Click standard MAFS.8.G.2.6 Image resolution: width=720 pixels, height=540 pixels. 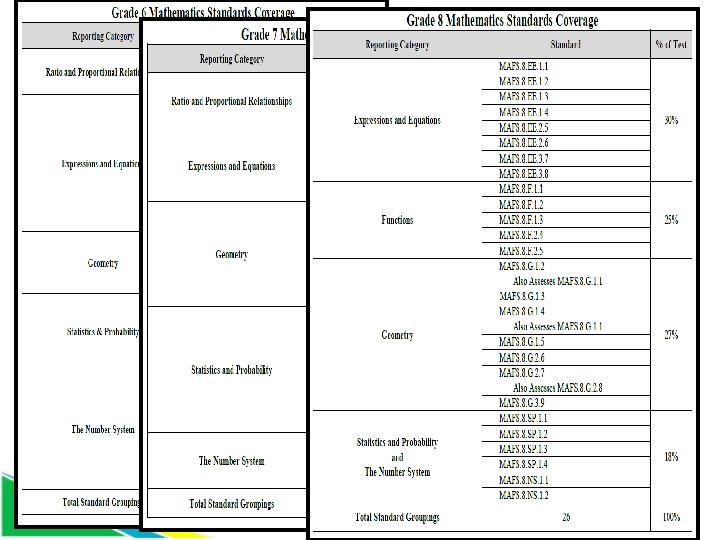point(522,357)
